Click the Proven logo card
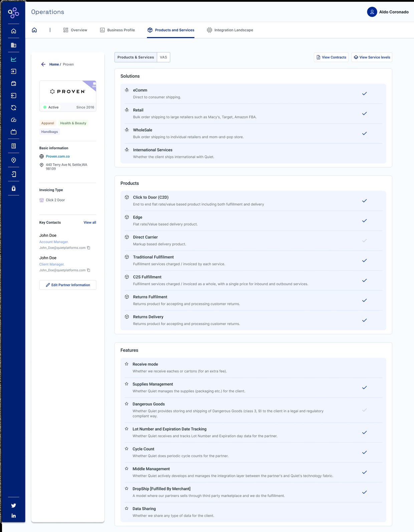414x532 pixels. tap(68, 96)
